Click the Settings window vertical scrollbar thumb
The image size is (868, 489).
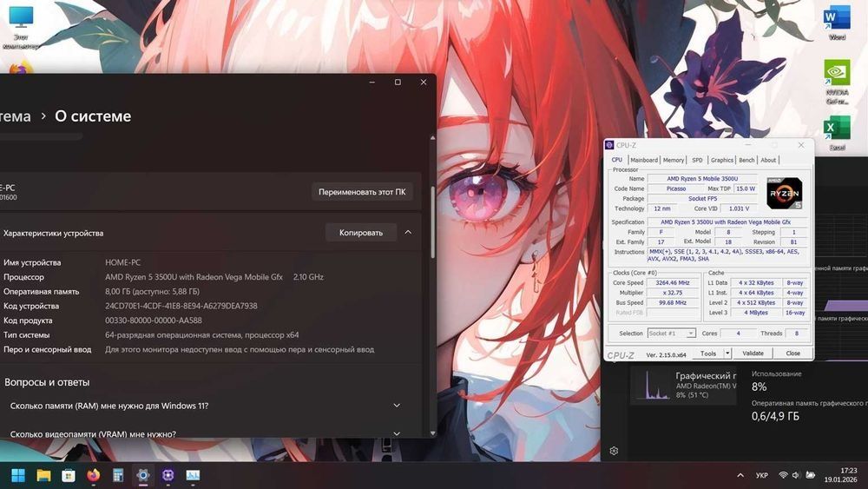[433, 221]
